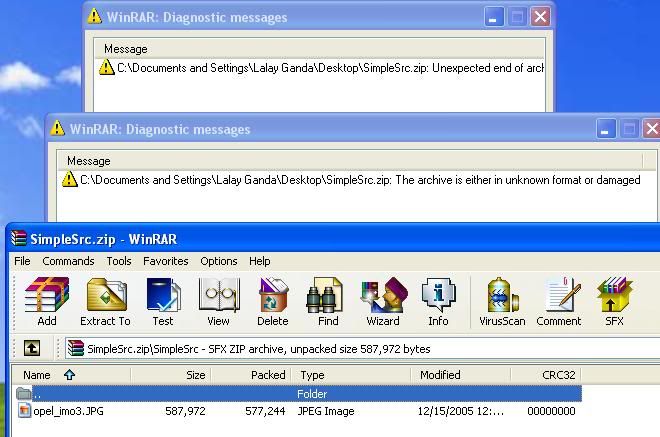This screenshot has height=437, width=660.
Task: Open the File menu
Action: coord(22,261)
